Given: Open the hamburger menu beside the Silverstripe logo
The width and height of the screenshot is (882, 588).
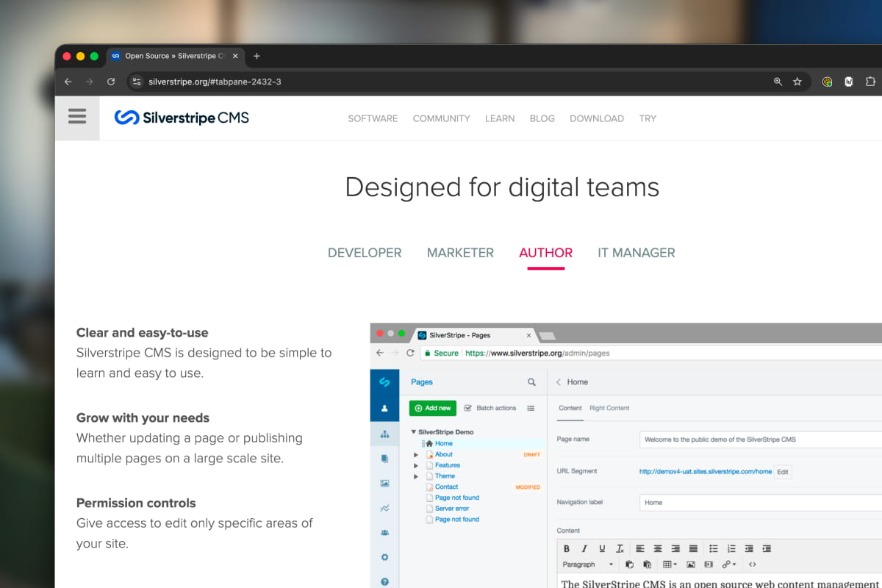Looking at the screenshot, I should click(x=77, y=117).
